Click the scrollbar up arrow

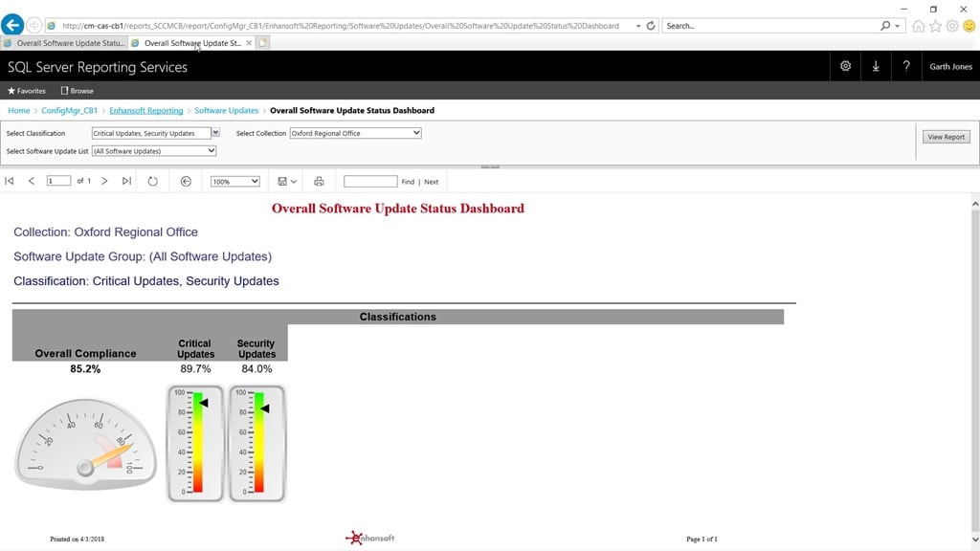point(975,204)
